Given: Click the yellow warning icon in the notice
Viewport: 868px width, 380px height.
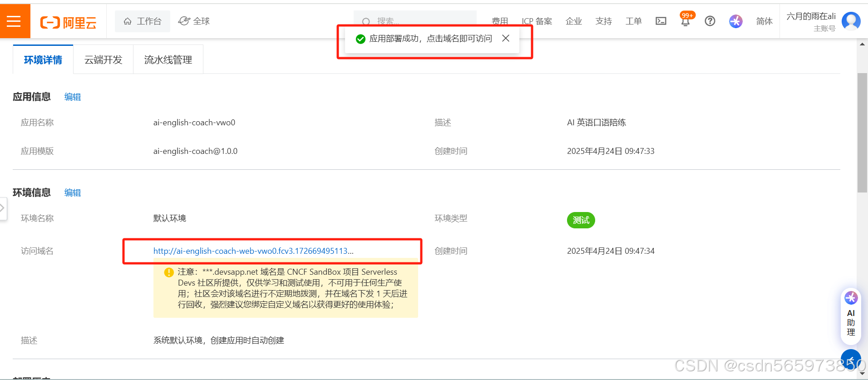Looking at the screenshot, I should [169, 272].
